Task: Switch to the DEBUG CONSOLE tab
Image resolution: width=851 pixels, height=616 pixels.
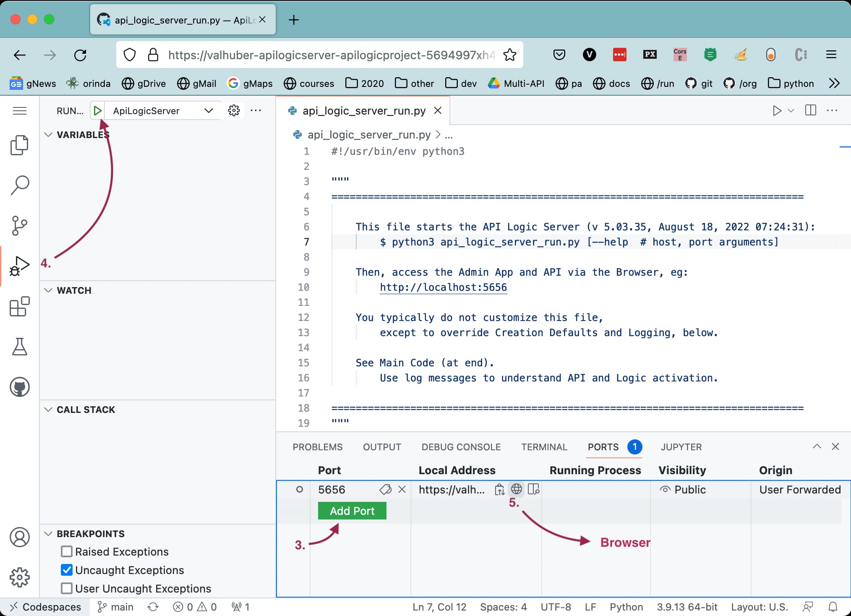Action: [461, 447]
